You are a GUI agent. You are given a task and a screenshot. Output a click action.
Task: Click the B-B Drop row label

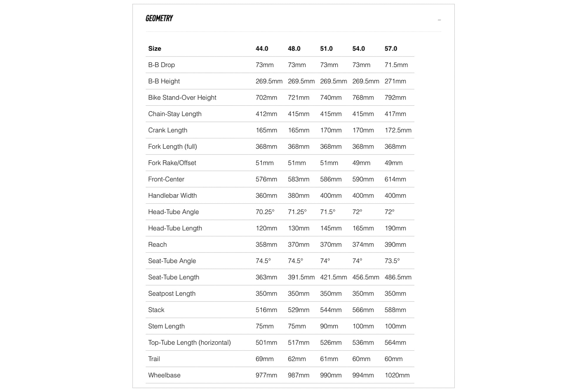coord(161,65)
